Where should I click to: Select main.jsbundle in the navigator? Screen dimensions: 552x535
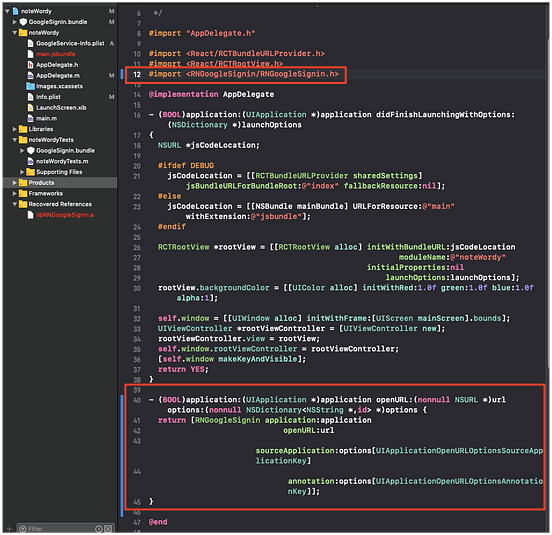56,54
